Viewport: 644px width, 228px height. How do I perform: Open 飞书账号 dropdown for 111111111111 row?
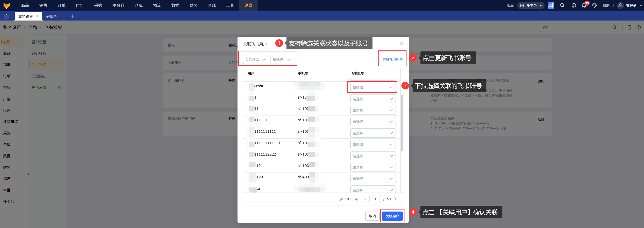[373, 144]
